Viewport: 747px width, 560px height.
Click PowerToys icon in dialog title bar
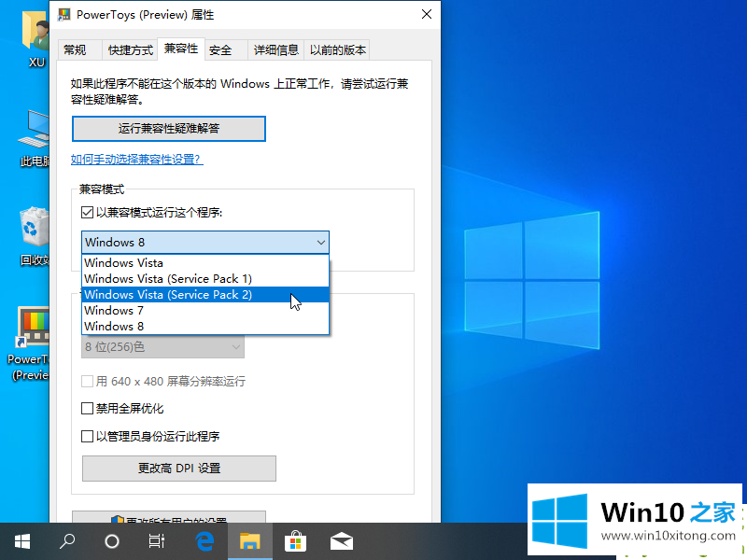click(x=64, y=15)
